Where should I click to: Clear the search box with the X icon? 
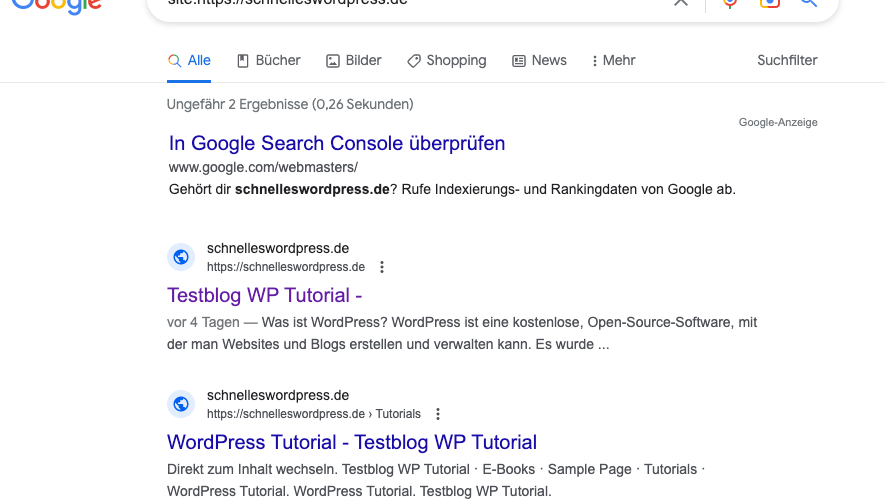[681, 2]
